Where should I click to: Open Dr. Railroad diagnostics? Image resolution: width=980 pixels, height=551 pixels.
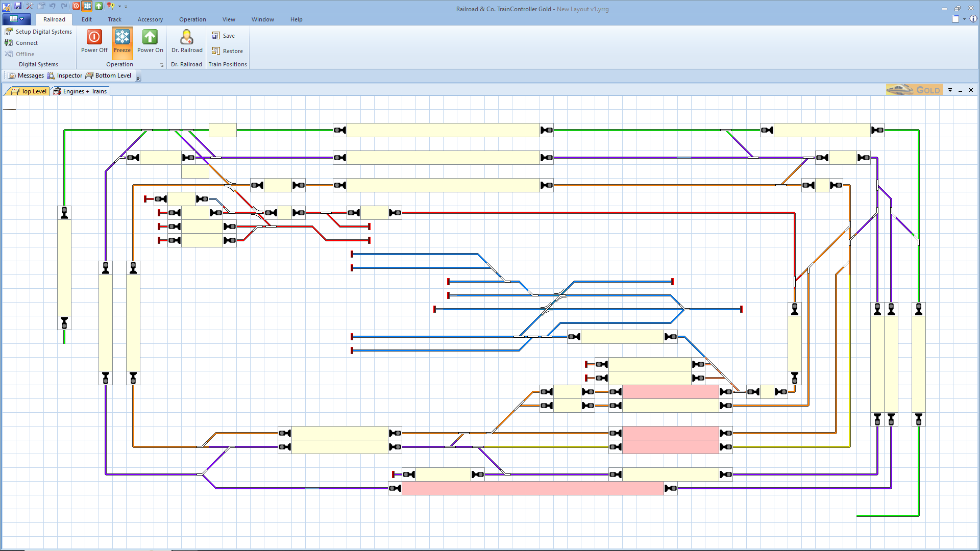click(187, 41)
